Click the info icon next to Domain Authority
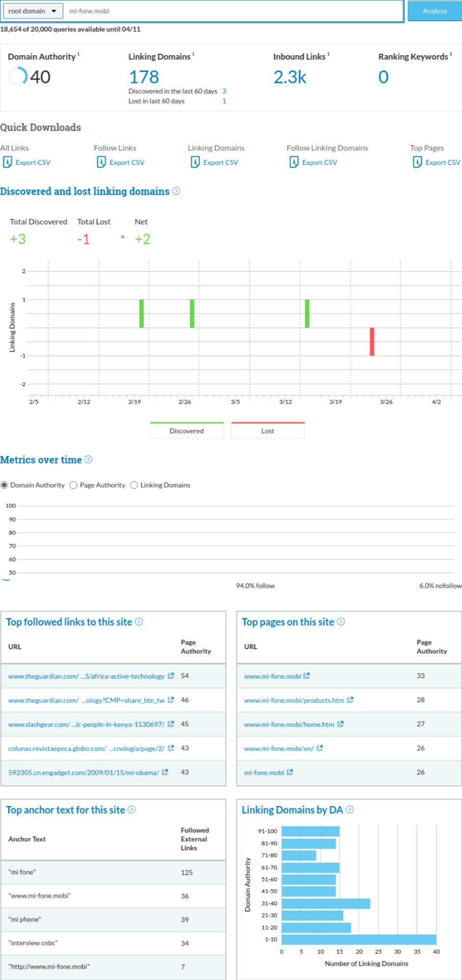This screenshot has width=462, height=980. pyautogui.click(x=79, y=54)
